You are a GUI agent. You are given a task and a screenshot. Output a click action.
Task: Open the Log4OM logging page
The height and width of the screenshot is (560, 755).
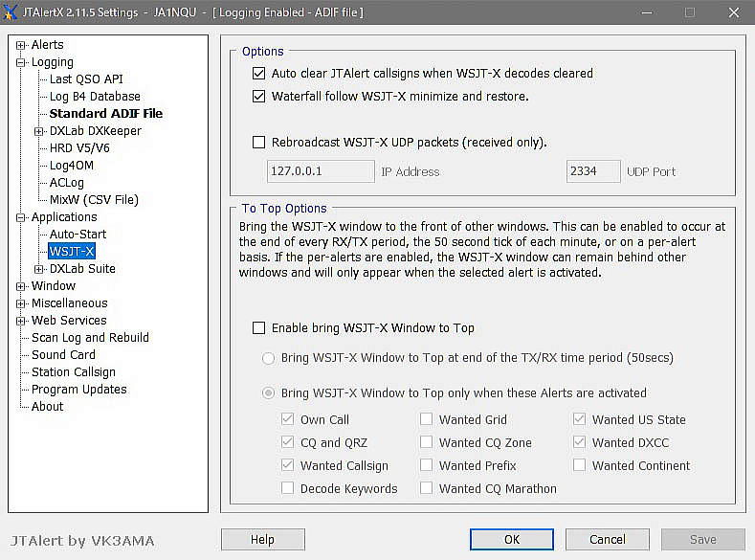point(71,166)
